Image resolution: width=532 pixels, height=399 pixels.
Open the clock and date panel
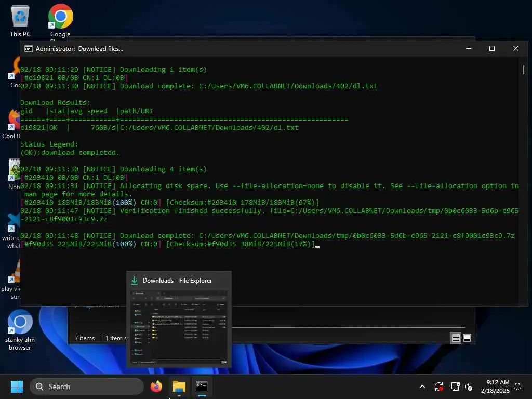[x=495, y=387]
